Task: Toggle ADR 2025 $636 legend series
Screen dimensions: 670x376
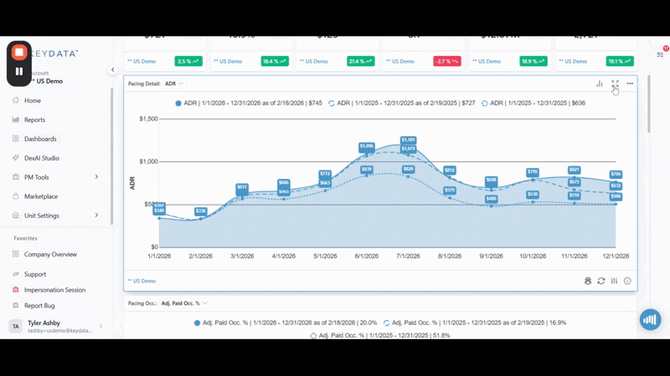Action: point(533,103)
